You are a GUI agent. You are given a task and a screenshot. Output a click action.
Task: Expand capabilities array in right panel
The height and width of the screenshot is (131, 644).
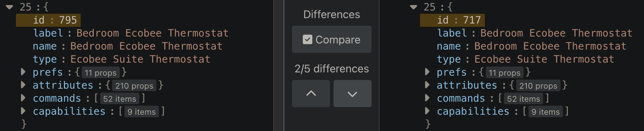pos(427,111)
